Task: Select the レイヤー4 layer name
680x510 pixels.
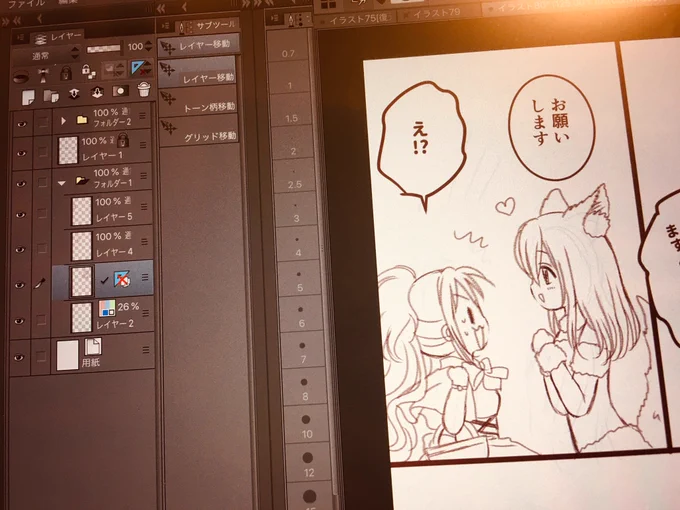Action: (114, 252)
